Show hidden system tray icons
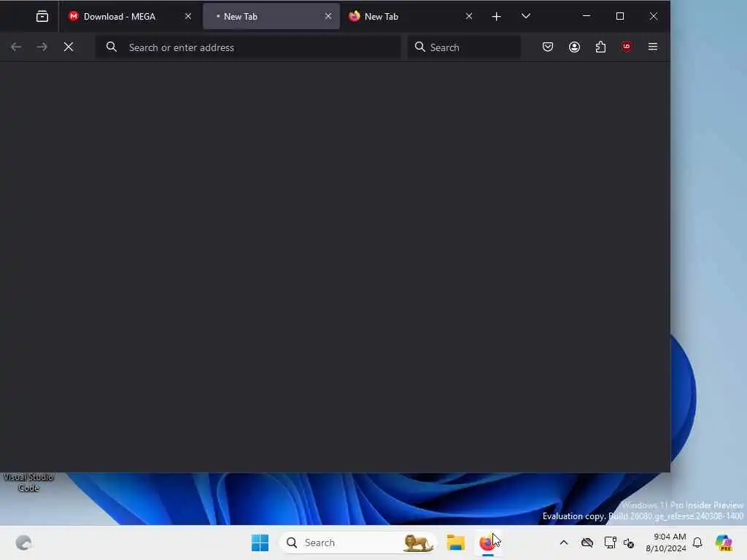Screen dimensions: 747x560 564,542
